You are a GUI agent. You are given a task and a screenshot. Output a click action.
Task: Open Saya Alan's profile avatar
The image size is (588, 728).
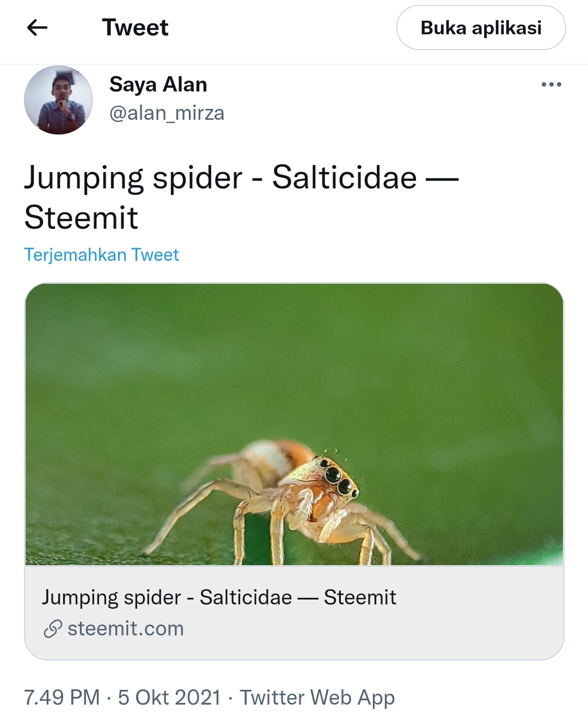58,100
